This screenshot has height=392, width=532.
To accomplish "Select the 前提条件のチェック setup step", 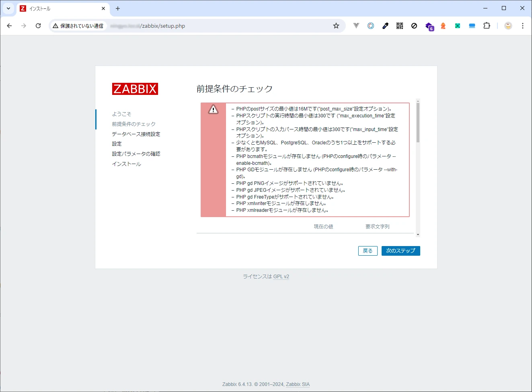I will click(x=134, y=124).
